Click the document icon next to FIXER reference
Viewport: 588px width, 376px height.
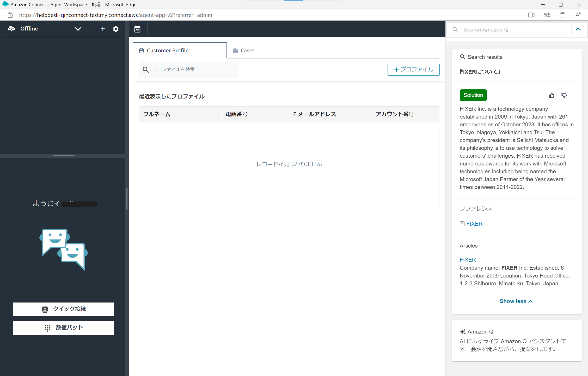point(462,224)
